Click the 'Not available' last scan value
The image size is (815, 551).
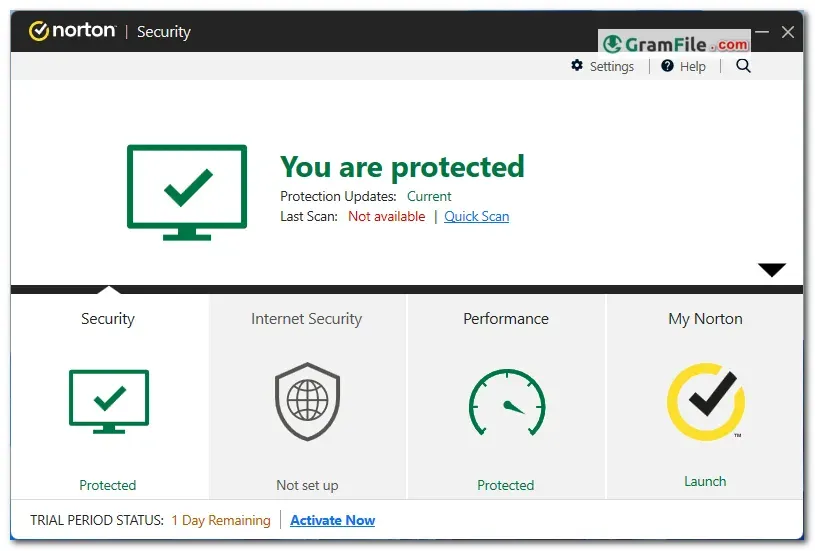pos(387,216)
